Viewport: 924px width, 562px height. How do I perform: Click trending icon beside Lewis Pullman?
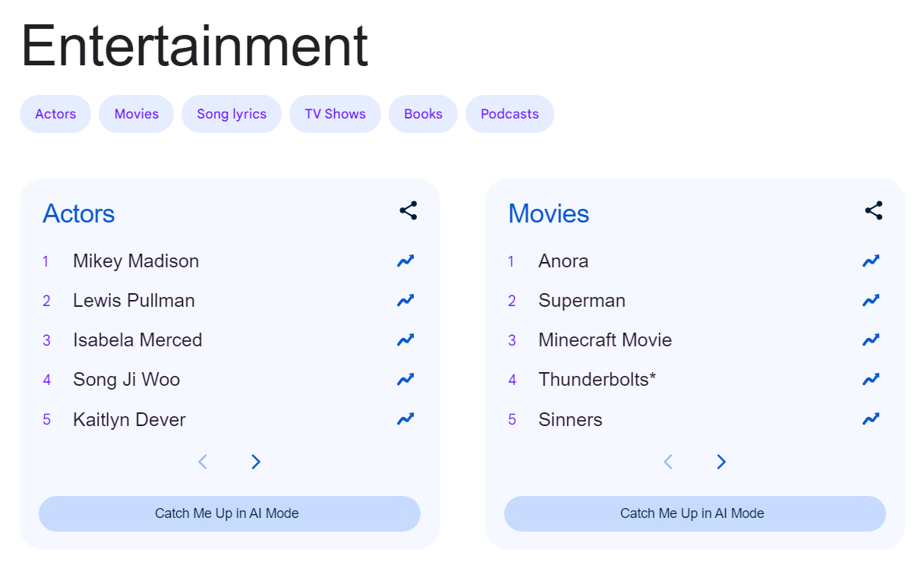pos(405,301)
